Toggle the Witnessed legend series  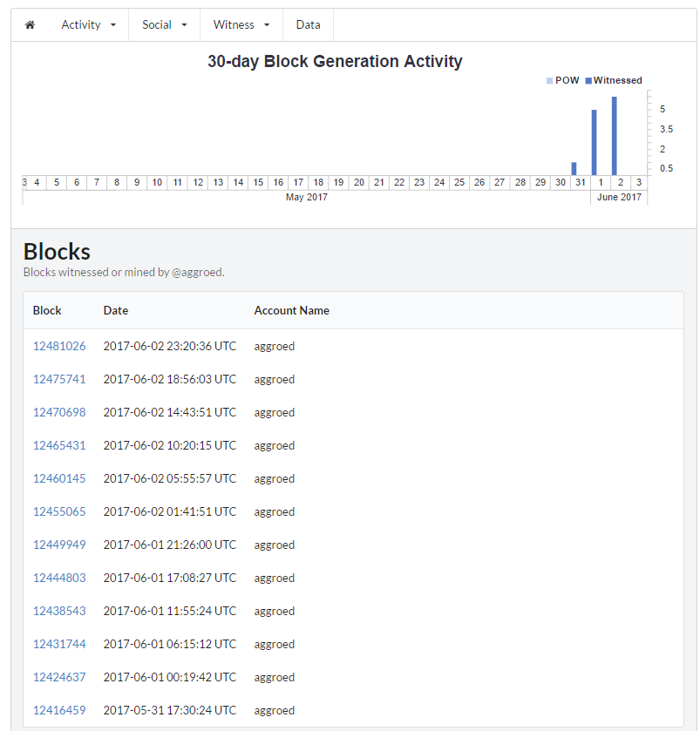pos(614,80)
